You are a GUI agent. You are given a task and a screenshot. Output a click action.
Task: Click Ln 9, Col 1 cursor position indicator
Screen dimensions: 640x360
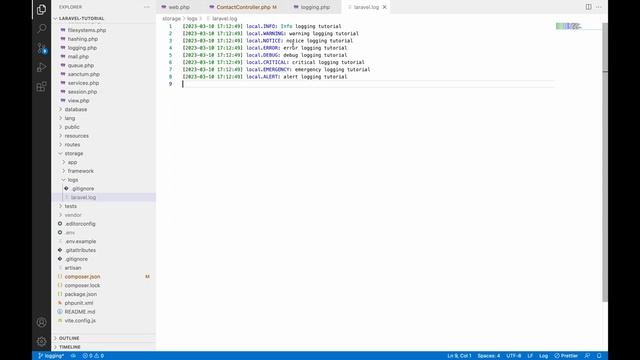click(x=459, y=356)
